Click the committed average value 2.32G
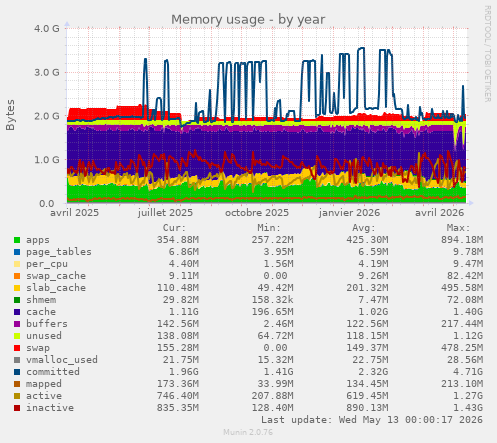 [x=373, y=372]
